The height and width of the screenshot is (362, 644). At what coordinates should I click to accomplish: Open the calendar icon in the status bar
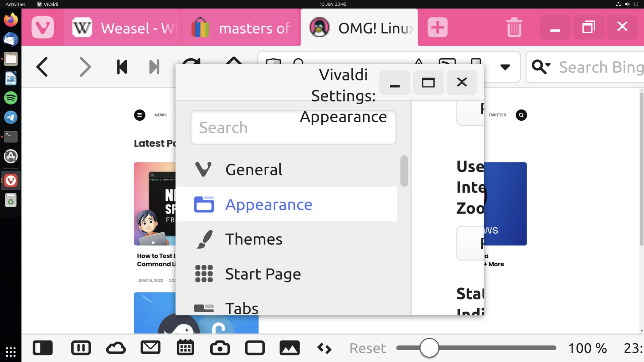pyautogui.click(x=185, y=348)
